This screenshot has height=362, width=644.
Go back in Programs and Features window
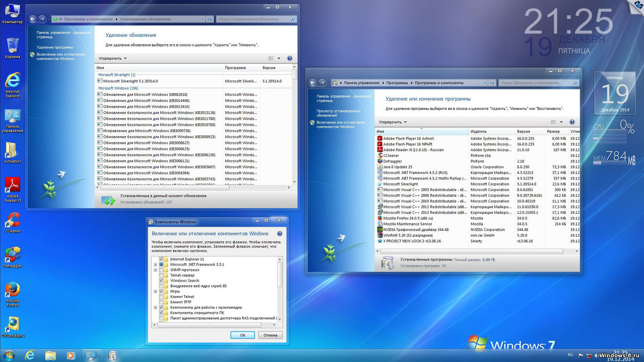[313, 82]
